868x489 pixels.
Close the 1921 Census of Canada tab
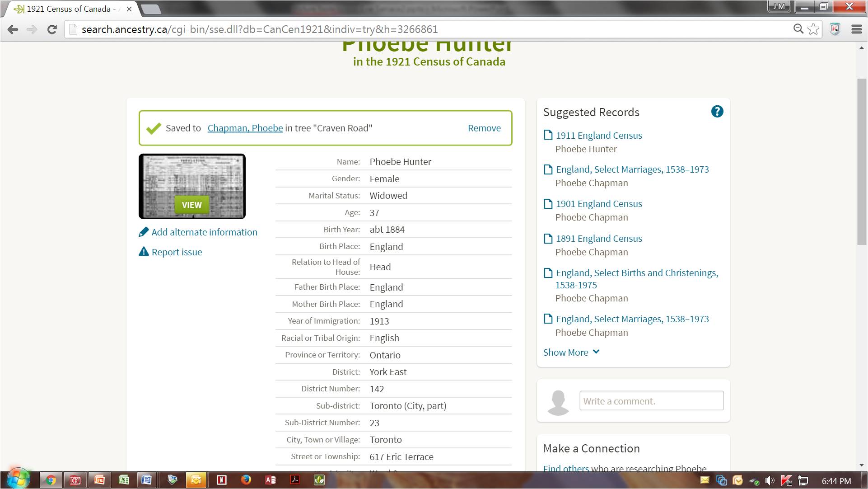[129, 9]
